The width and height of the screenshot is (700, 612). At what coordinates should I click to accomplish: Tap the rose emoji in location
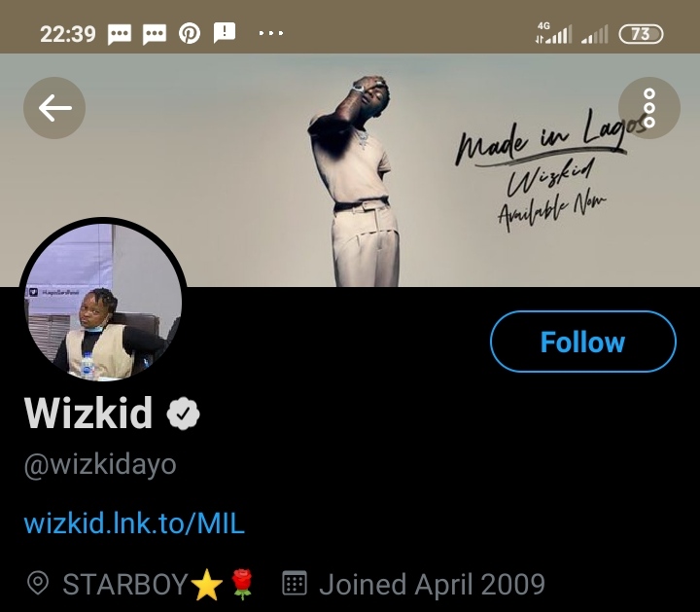click(240, 584)
